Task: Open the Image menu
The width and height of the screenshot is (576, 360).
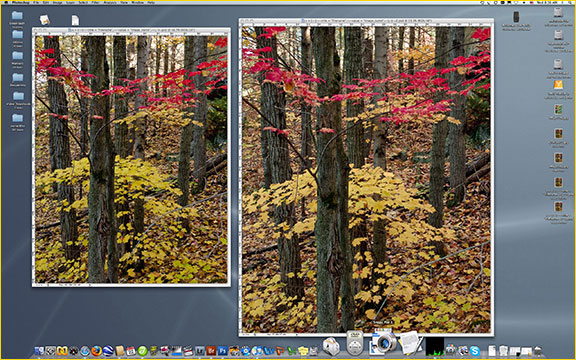Action: tap(57, 3)
